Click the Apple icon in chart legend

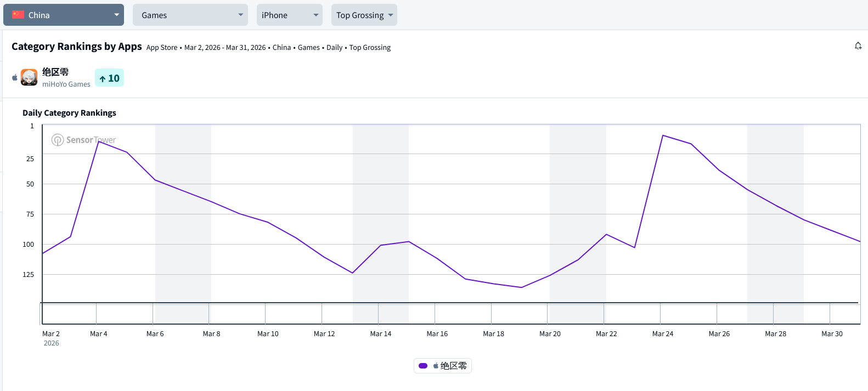(436, 366)
